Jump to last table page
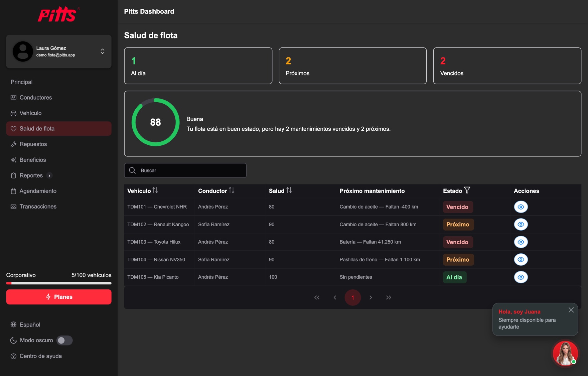The width and height of the screenshot is (588, 376). pos(389,297)
